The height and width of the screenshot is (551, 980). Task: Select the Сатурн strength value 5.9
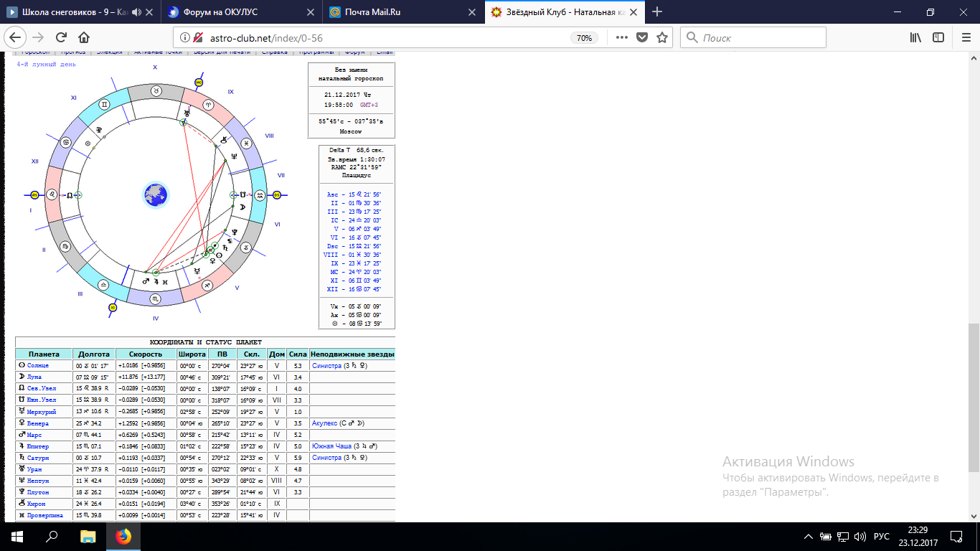point(297,458)
